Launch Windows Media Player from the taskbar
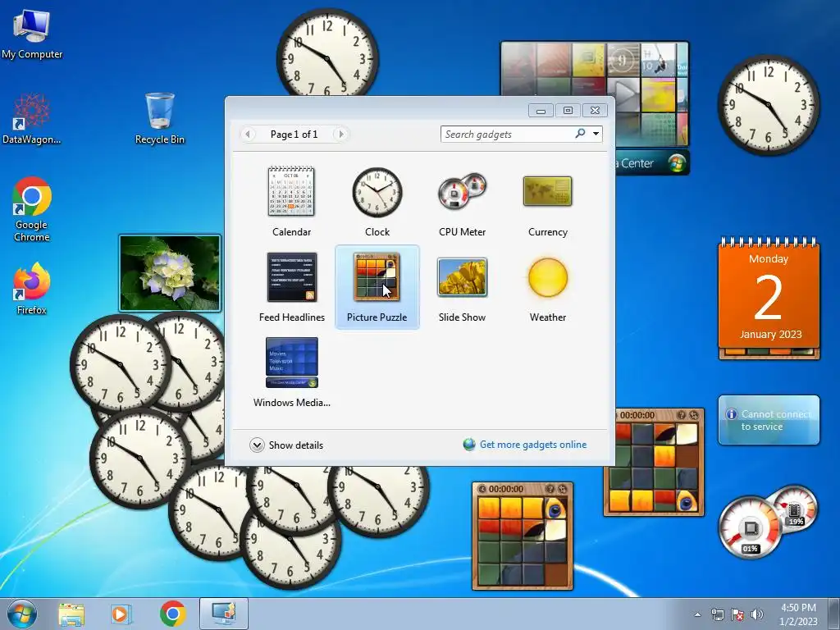 [121, 614]
